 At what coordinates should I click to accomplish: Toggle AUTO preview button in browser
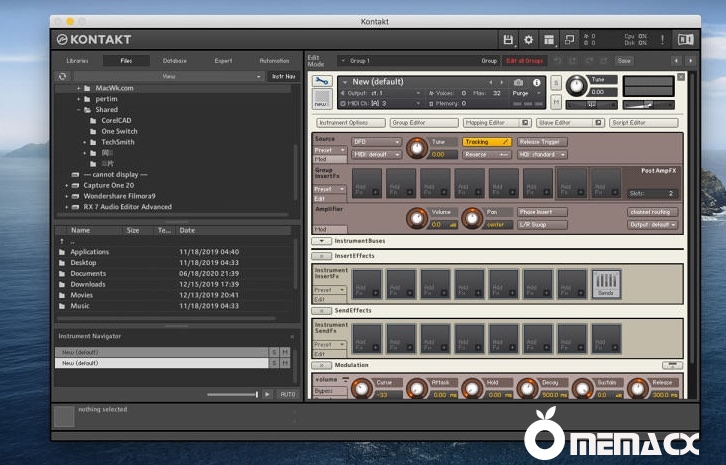click(x=288, y=394)
